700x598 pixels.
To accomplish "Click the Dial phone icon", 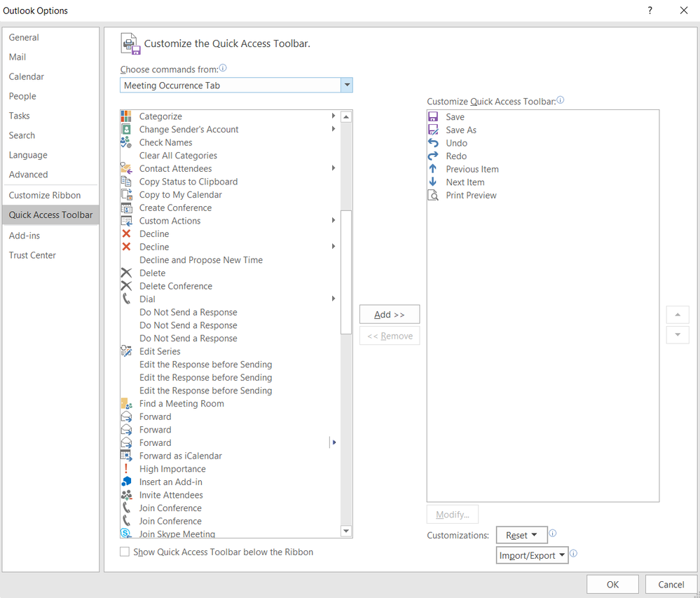I will [x=126, y=299].
